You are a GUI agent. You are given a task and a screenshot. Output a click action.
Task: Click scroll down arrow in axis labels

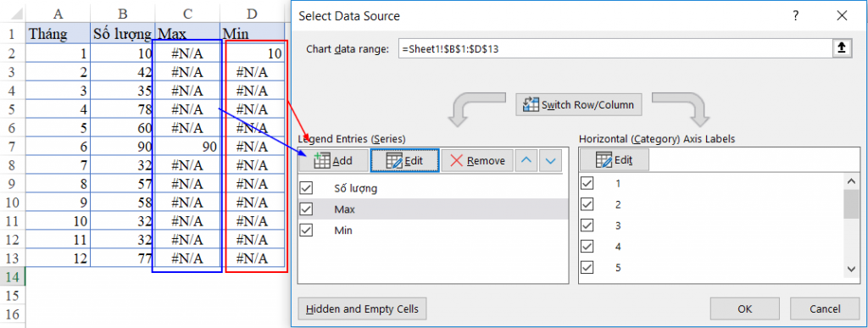click(851, 269)
